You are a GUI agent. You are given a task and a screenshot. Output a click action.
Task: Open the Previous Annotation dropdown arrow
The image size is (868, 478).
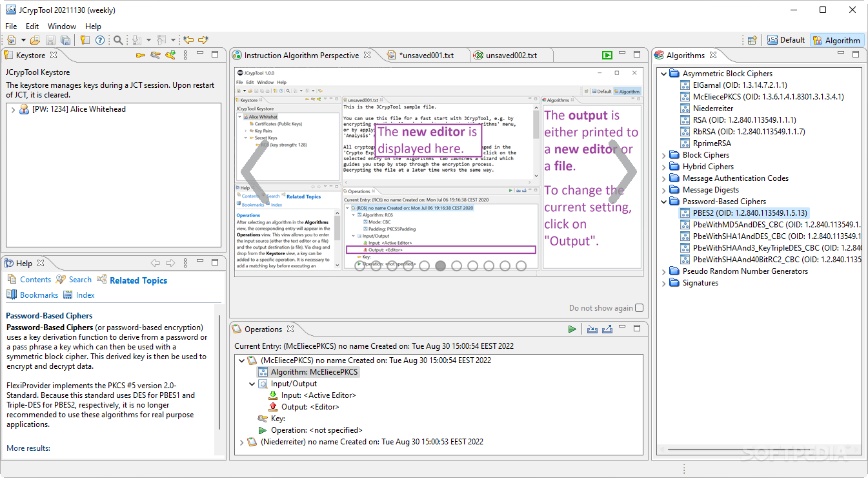[x=172, y=40]
